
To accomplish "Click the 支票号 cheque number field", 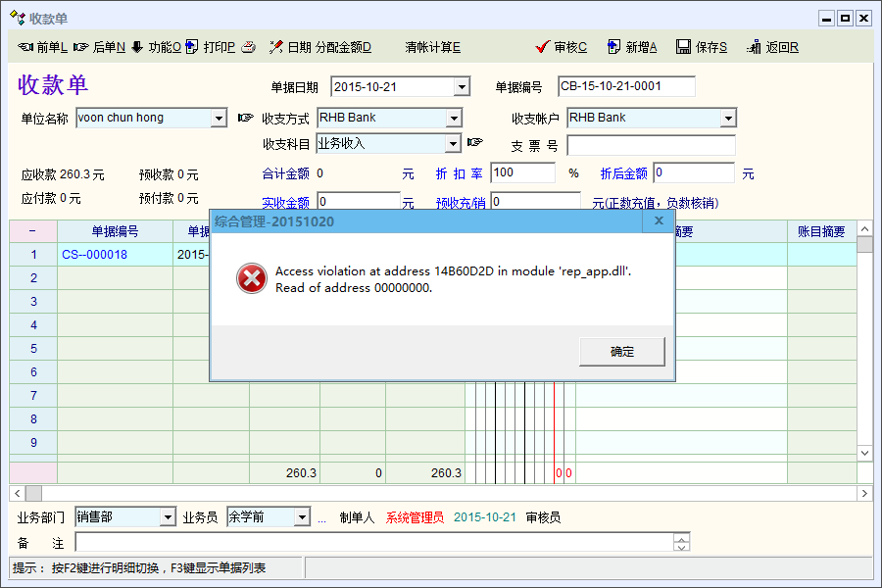I will point(650,146).
